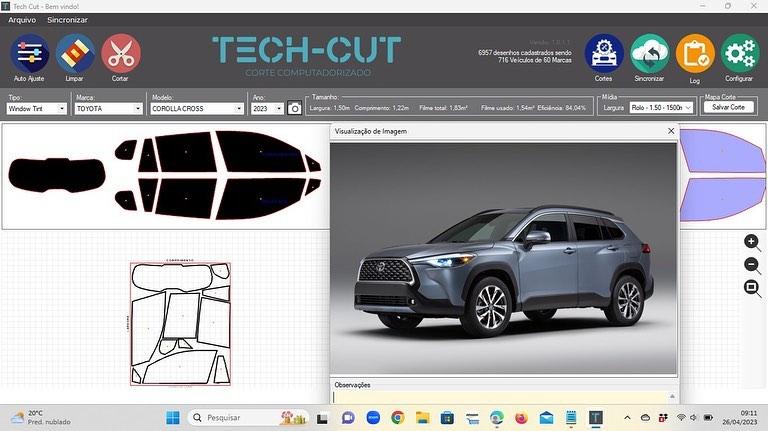
Task: Click the fit-to-screen magnifier icon
Action: (752, 288)
